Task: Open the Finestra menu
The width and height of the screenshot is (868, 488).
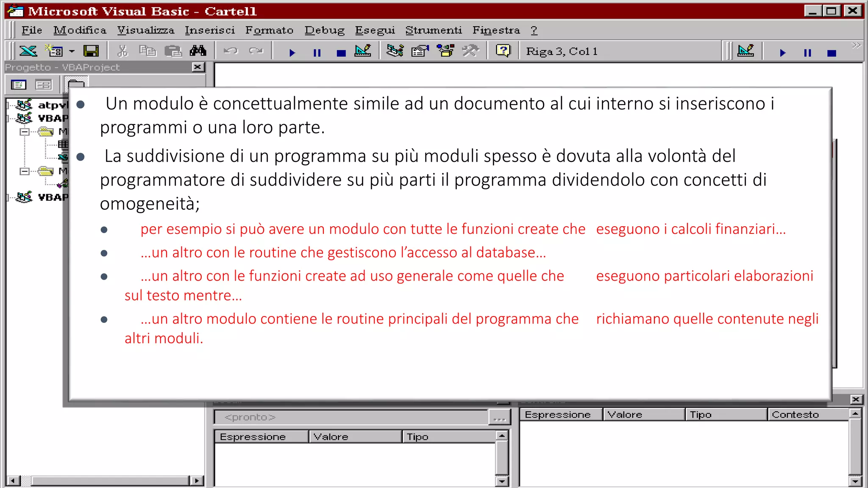Action: point(496,30)
